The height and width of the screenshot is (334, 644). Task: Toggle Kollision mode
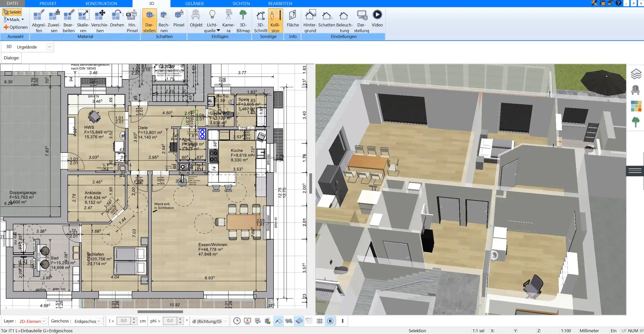click(275, 21)
